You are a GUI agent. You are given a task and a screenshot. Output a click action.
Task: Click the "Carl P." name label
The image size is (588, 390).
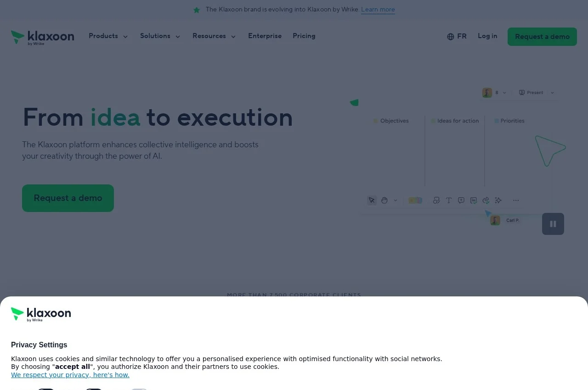click(x=513, y=221)
